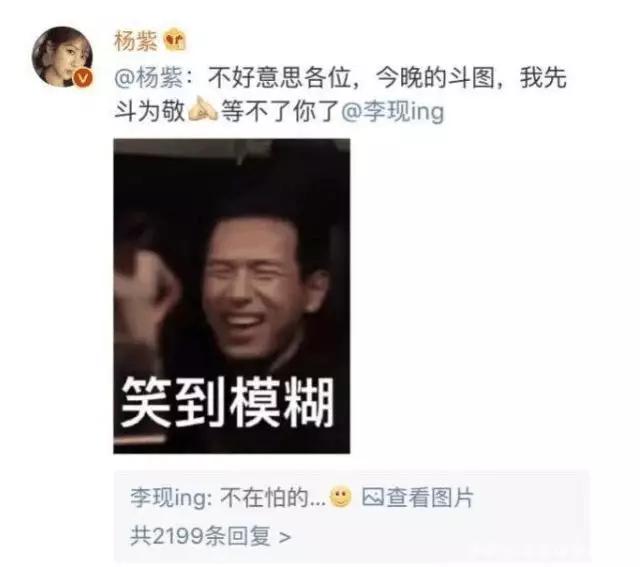The image size is (640, 567).
Task: Open the 查看图片 link
Action: [430, 498]
